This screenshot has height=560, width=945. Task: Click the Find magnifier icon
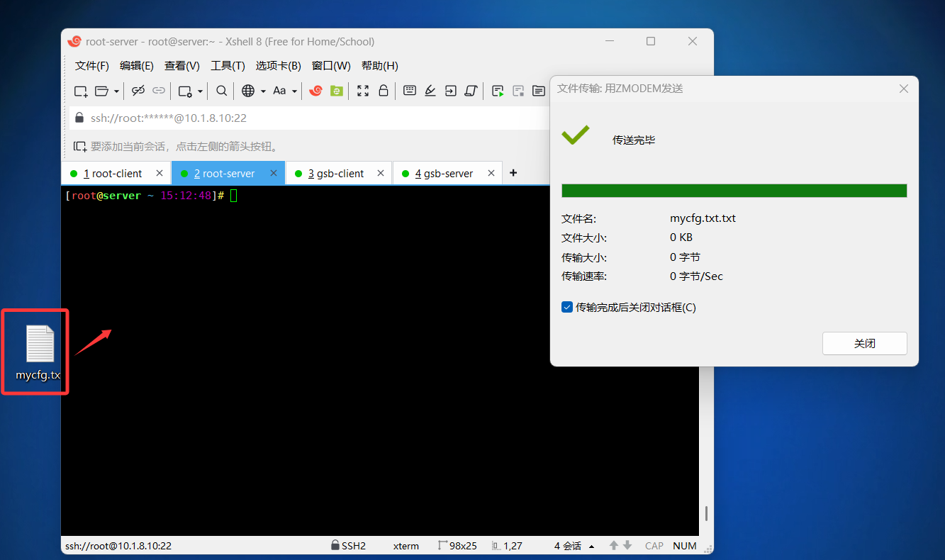(x=222, y=91)
